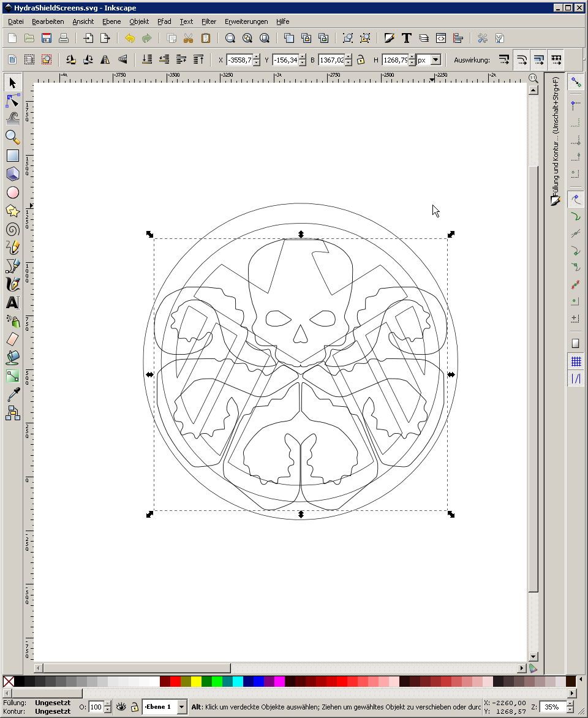
Task: Toggle snap to grid button
Action: (x=576, y=361)
